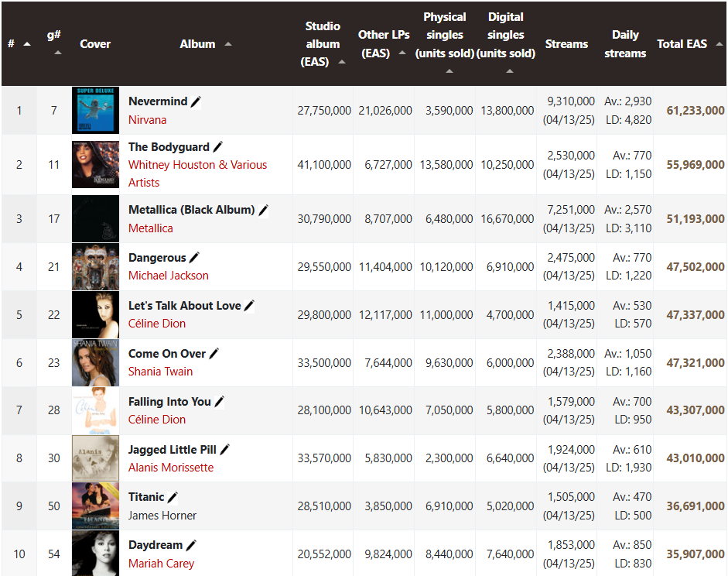Image resolution: width=728 pixels, height=576 pixels.
Task: Click streams value 9,310,000 for Nevermind
Action: (571, 101)
